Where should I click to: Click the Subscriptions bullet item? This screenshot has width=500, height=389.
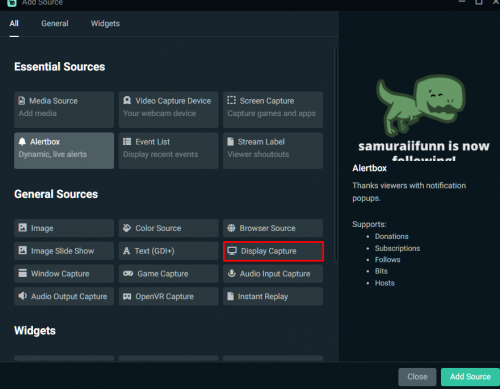[397, 248]
